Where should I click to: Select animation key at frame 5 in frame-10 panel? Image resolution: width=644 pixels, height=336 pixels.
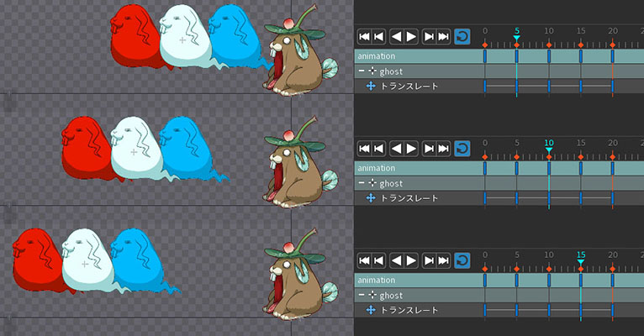517,168
